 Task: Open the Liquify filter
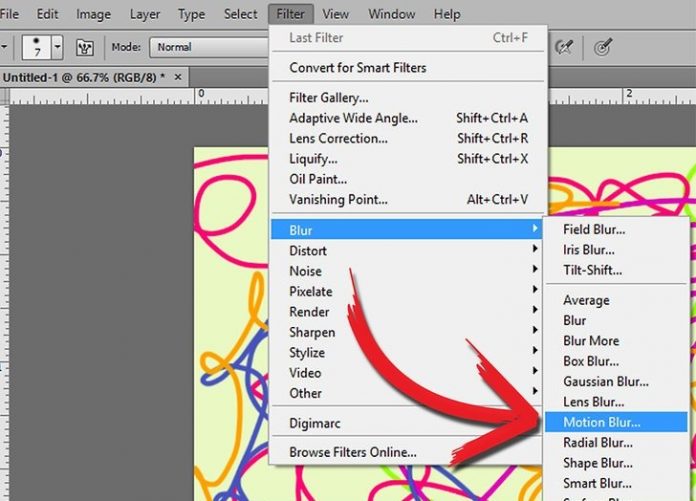click(313, 159)
